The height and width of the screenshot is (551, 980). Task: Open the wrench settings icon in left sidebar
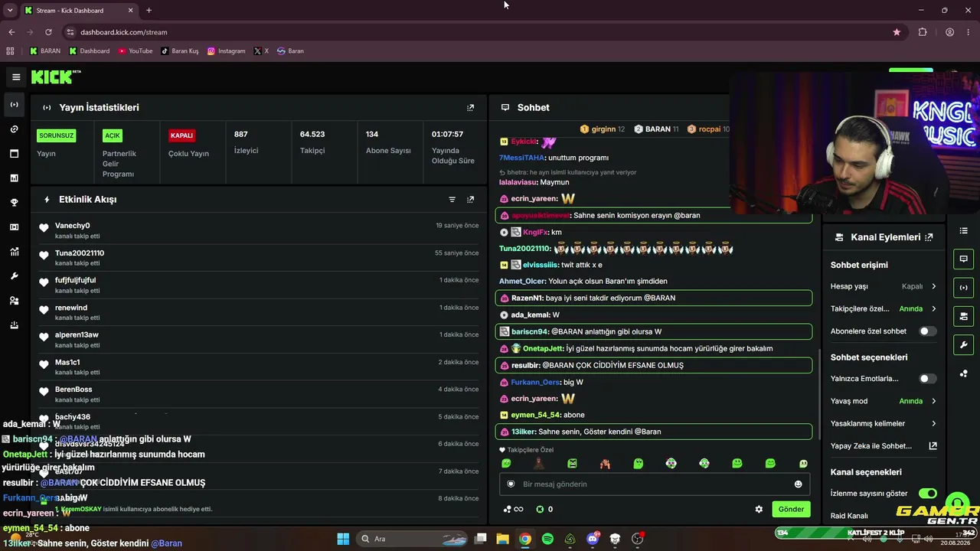(x=14, y=276)
